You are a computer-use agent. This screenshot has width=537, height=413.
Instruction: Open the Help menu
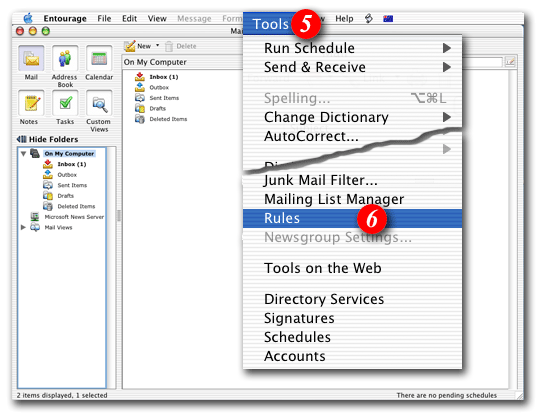point(344,18)
